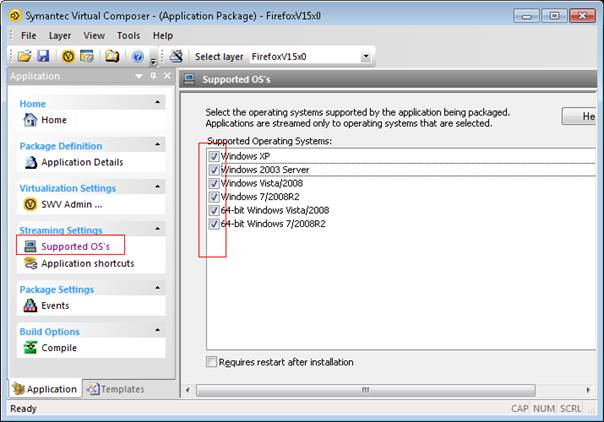Open the Tools menu
This screenshot has height=422, width=604.
(x=128, y=35)
